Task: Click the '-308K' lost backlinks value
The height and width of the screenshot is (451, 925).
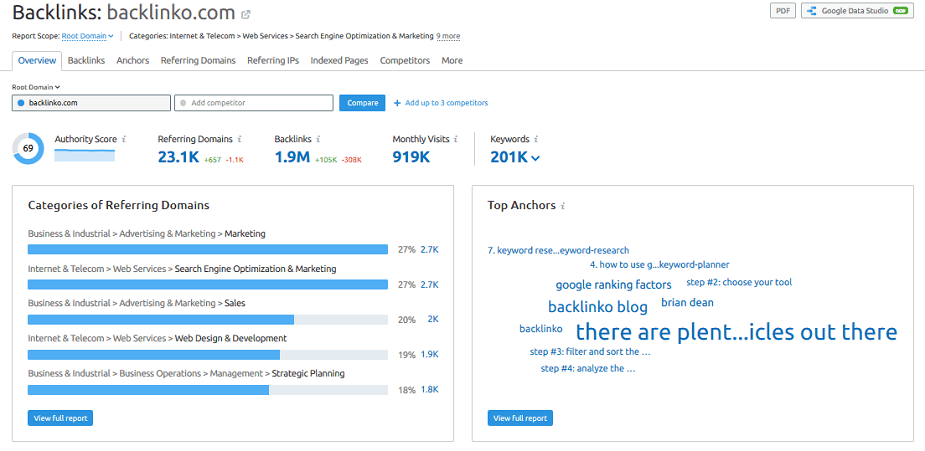Action: coord(352,160)
